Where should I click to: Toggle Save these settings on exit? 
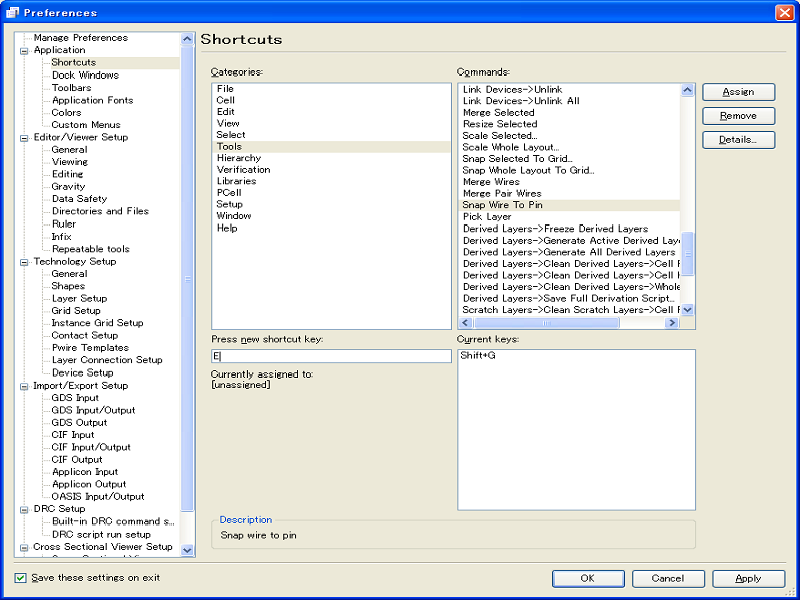21,578
